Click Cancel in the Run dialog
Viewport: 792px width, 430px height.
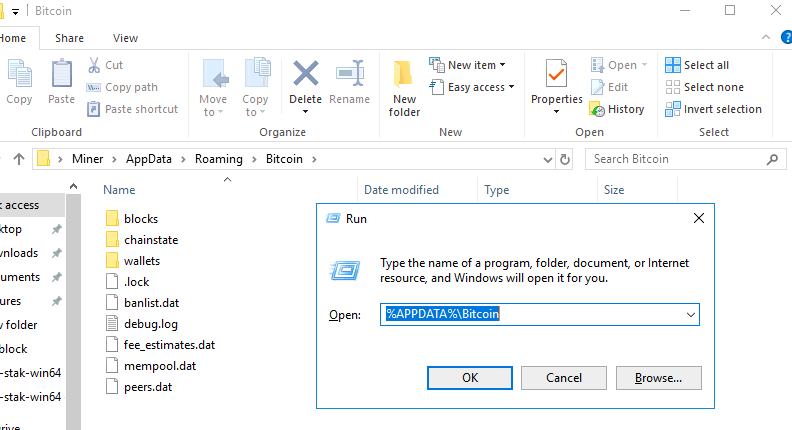tap(564, 378)
